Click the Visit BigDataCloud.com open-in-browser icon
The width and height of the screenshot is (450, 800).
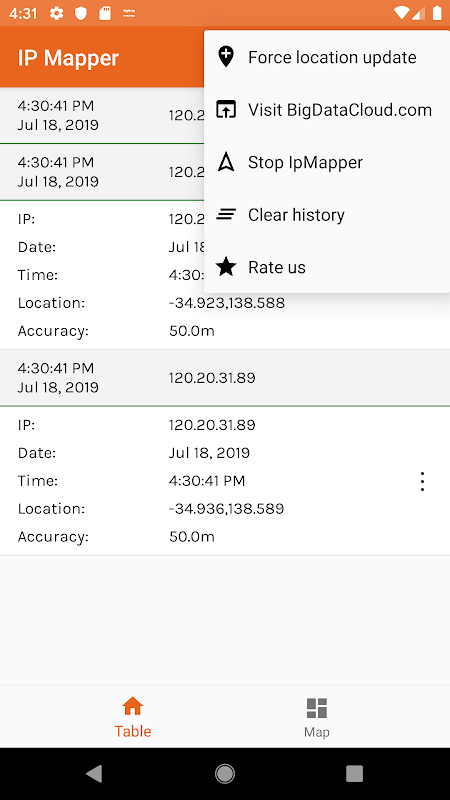226,110
